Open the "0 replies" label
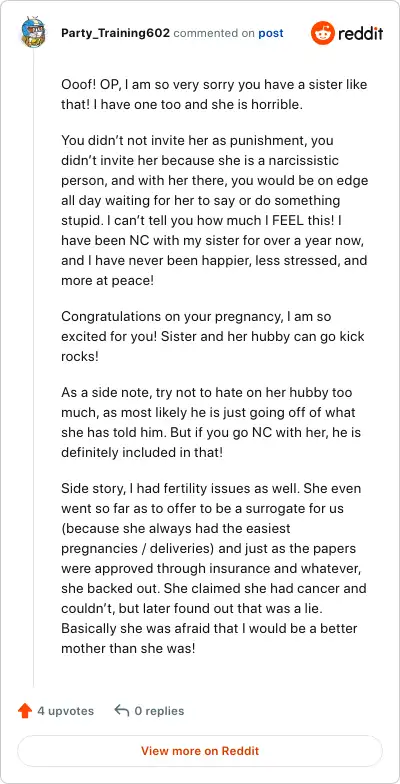 pyautogui.click(x=160, y=710)
